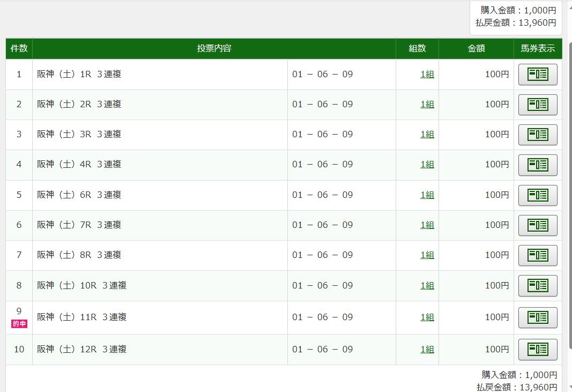Click the 1組 link in row 1
The image size is (572, 392).
point(427,75)
